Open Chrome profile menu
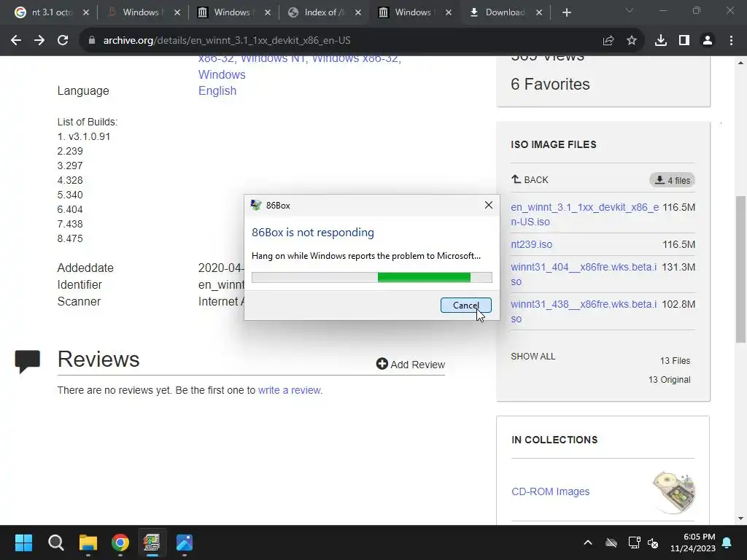 point(708,41)
